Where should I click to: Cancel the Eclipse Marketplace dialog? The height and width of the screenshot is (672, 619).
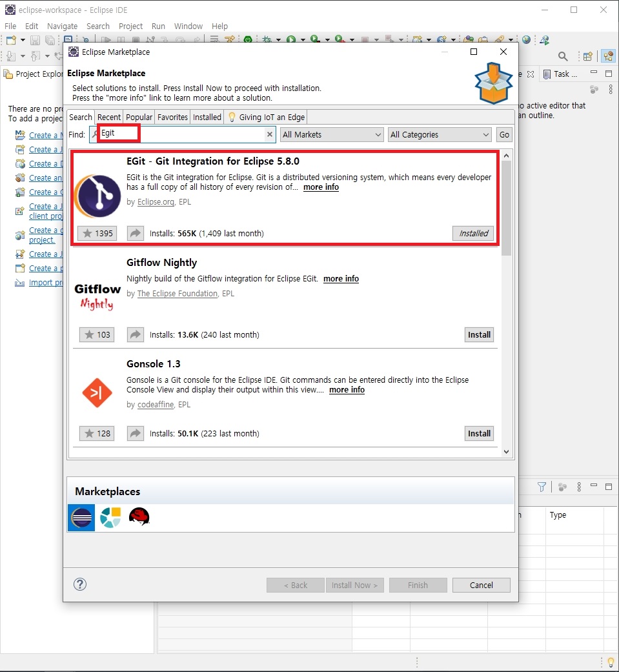pyautogui.click(x=482, y=585)
